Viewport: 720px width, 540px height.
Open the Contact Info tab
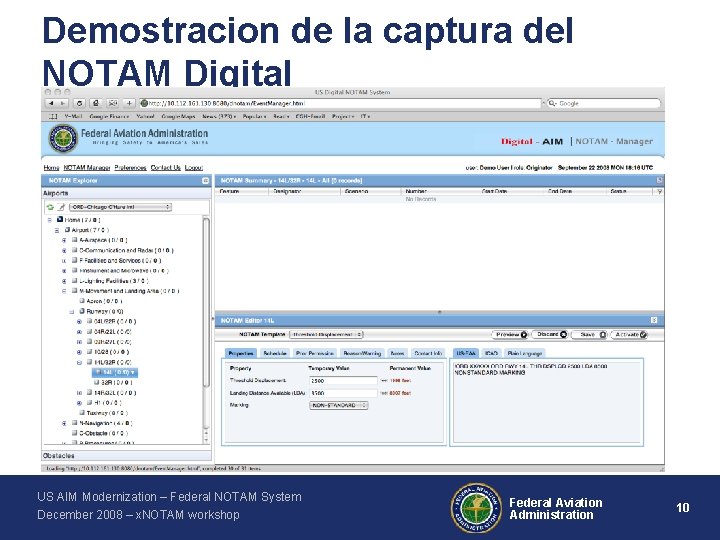(x=428, y=353)
